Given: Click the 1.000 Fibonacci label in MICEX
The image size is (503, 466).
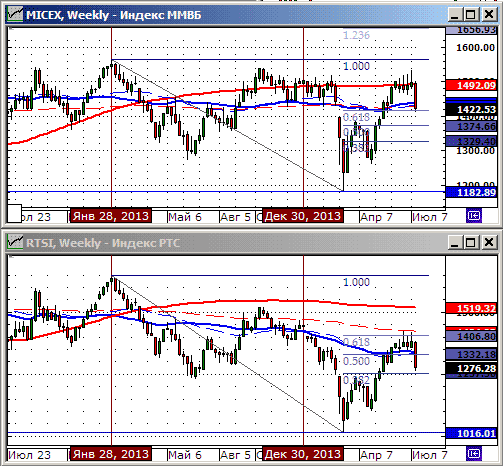Looking at the screenshot, I should [x=356, y=66].
